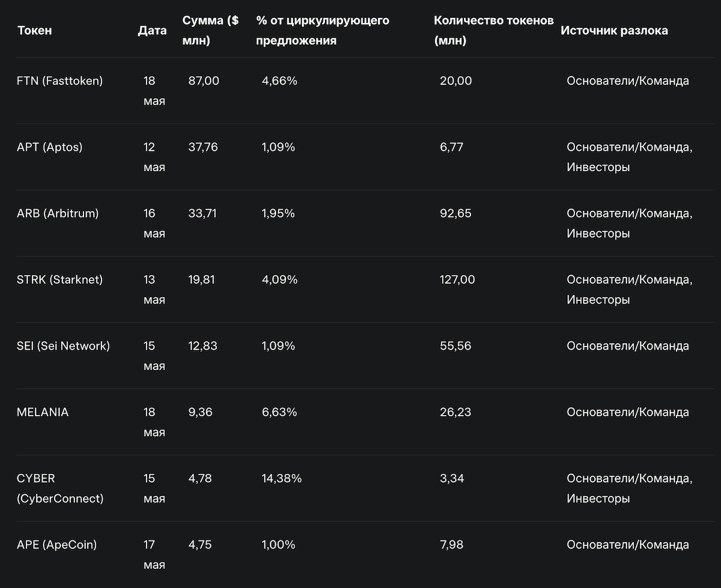This screenshot has width=721, height=588.
Task: Click the "Токен" column header
Action: (35, 31)
